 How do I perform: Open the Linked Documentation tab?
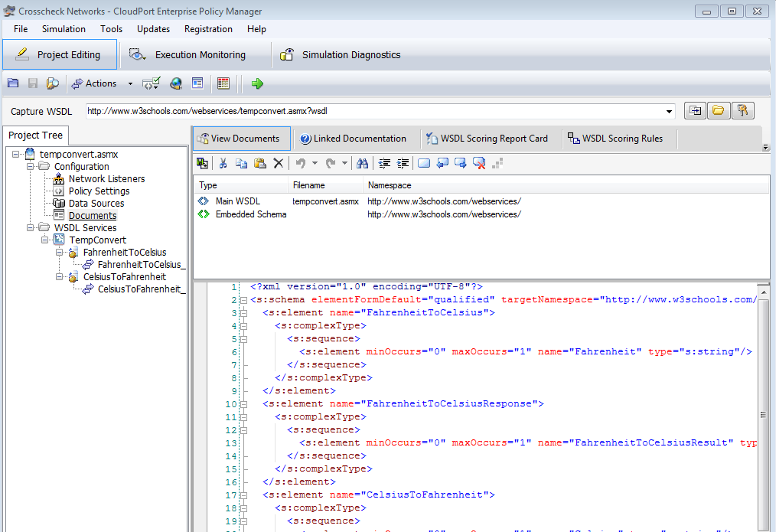pos(354,139)
